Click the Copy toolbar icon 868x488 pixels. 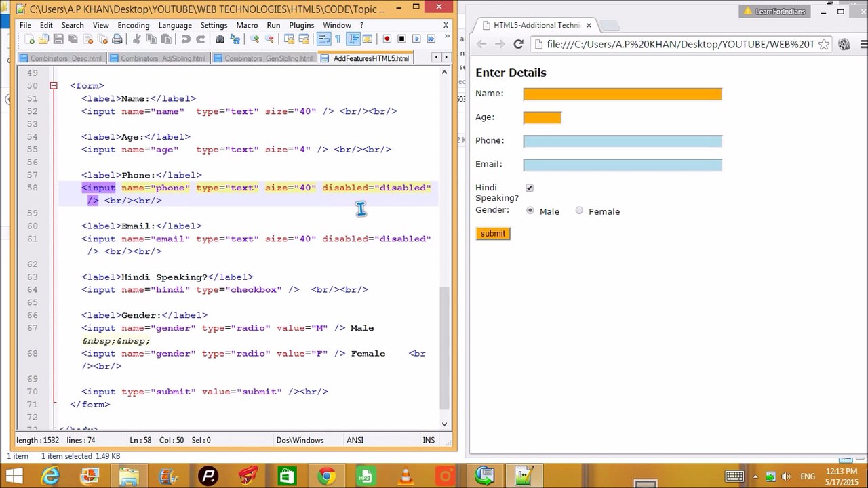tap(151, 39)
